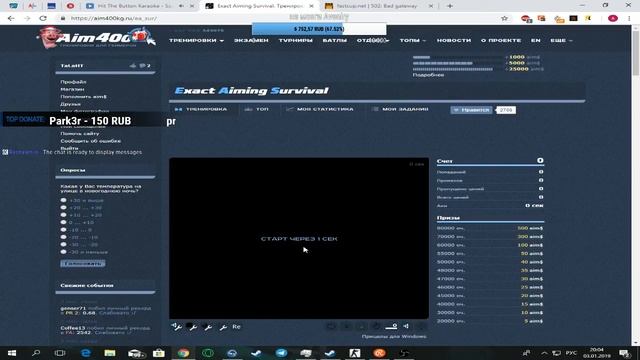Select poll option "+30 и выше"
640x360 pixels.
pyautogui.click(x=63, y=200)
